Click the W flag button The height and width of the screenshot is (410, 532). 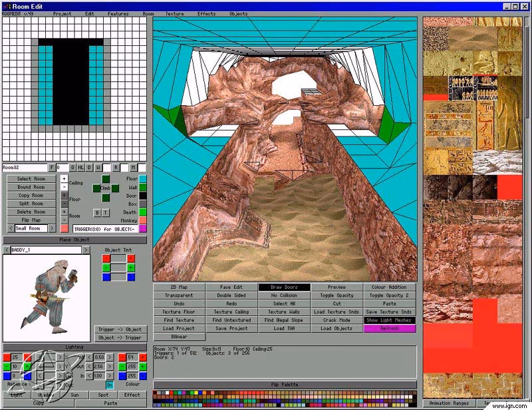click(98, 168)
